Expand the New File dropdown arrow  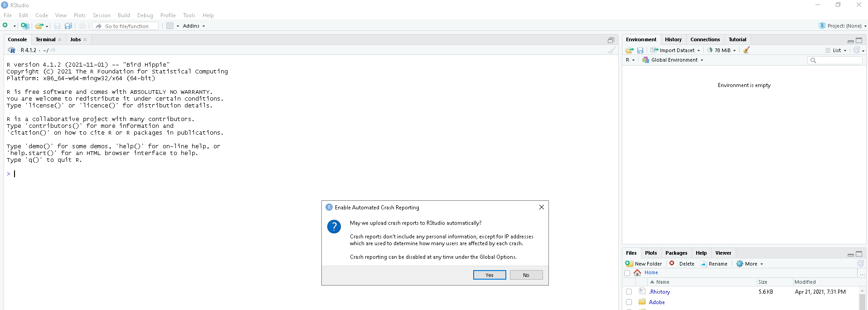click(15, 26)
